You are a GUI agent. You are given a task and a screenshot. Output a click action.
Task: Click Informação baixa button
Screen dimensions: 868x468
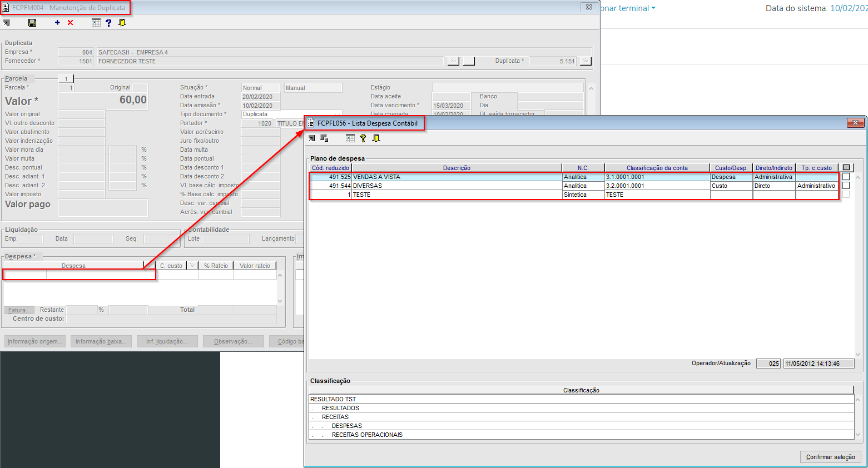[101, 341]
